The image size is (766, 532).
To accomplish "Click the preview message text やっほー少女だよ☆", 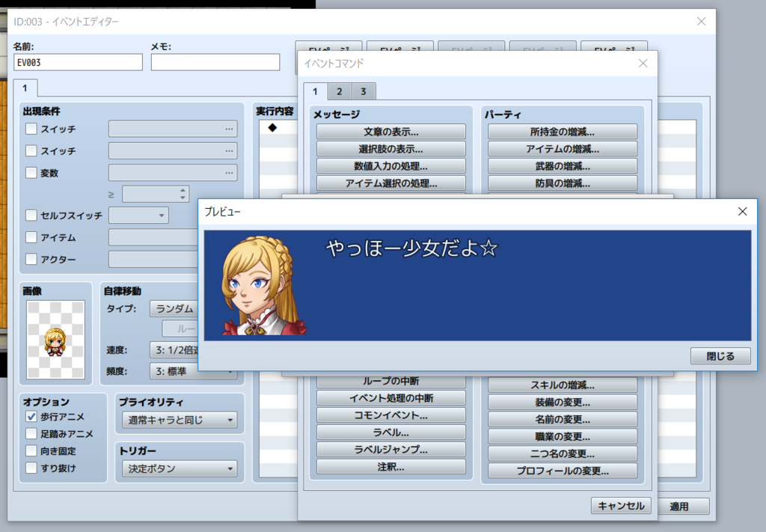I will tap(412, 248).
